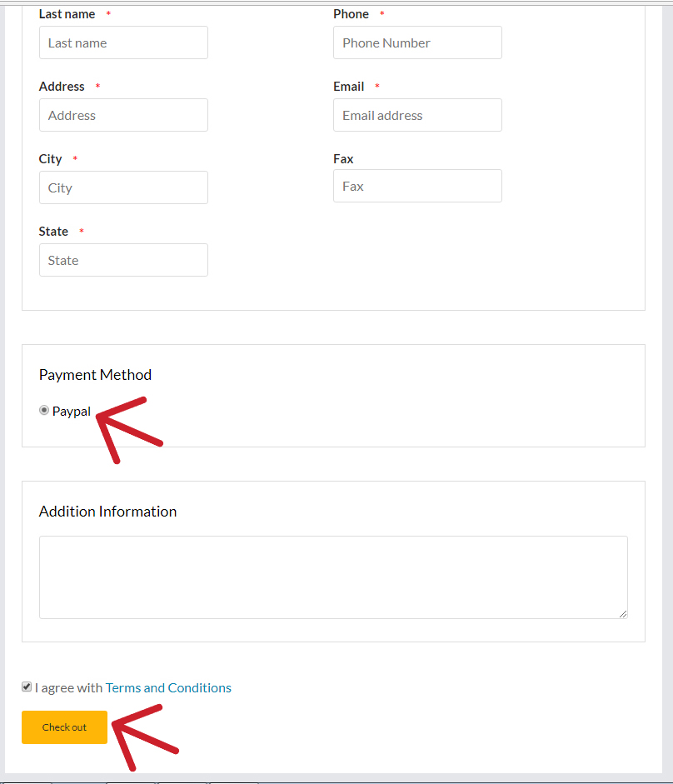
Task: Click the Last name input field
Action: point(123,42)
